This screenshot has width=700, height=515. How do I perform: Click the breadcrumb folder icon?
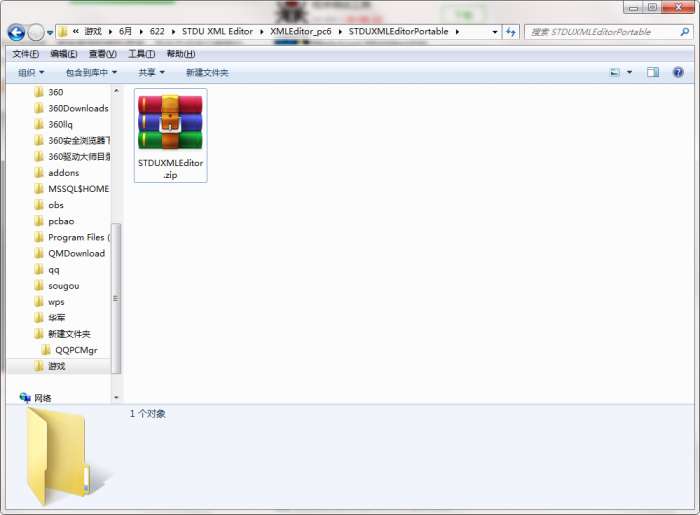(x=63, y=32)
